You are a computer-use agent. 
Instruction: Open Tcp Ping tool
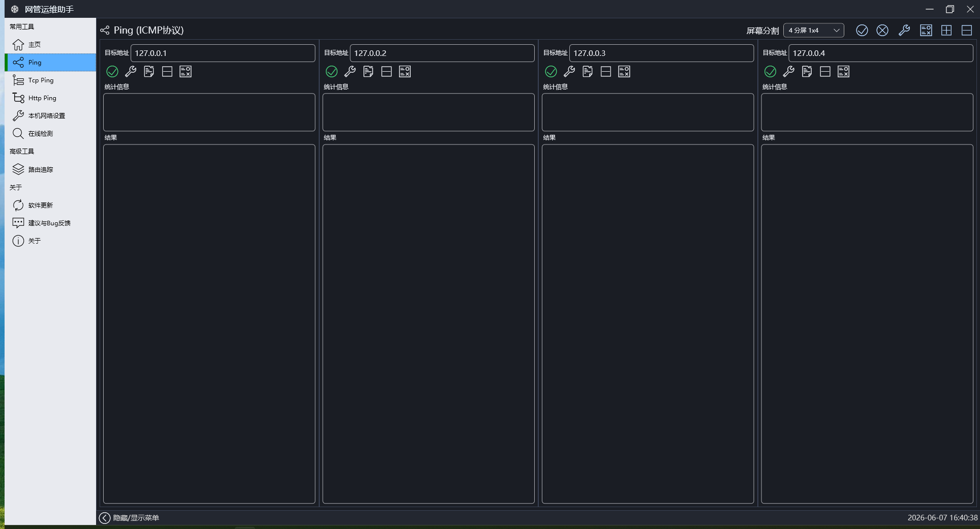50,80
